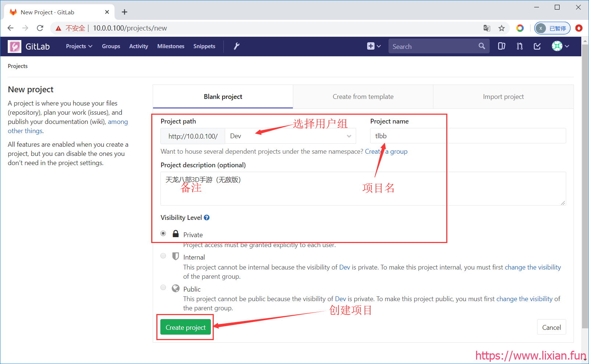Click the scrollbar down arrow
Viewport: 589px width, 364px height.
pos(585,360)
